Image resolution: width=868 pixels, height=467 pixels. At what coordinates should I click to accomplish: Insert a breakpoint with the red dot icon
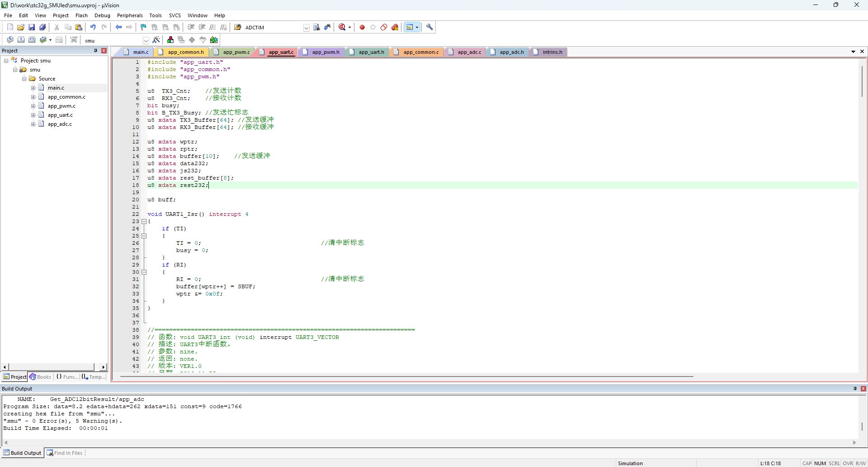pos(362,27)
